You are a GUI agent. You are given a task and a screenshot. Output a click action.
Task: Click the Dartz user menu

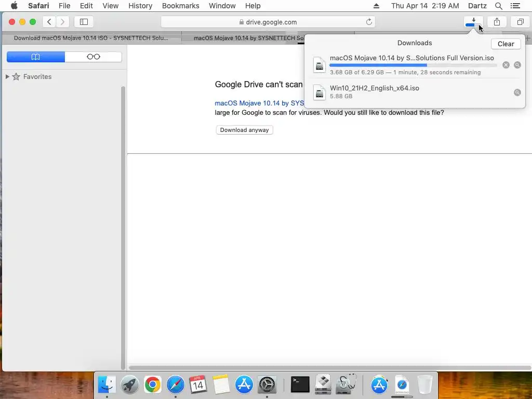tap(477, 6)
